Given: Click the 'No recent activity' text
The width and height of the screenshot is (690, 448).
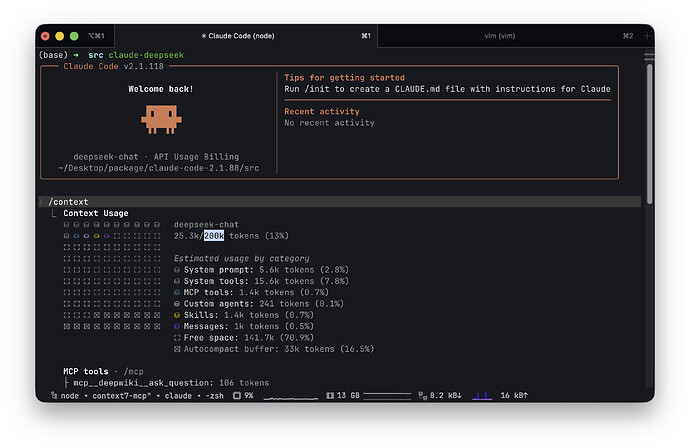Looking at the screenshot, I should click(329, 123).
